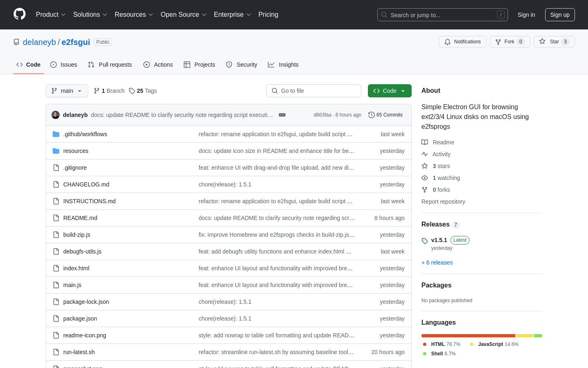Switch to the Code tab
This screenshot has width=588, height=368.
[29, 65]
